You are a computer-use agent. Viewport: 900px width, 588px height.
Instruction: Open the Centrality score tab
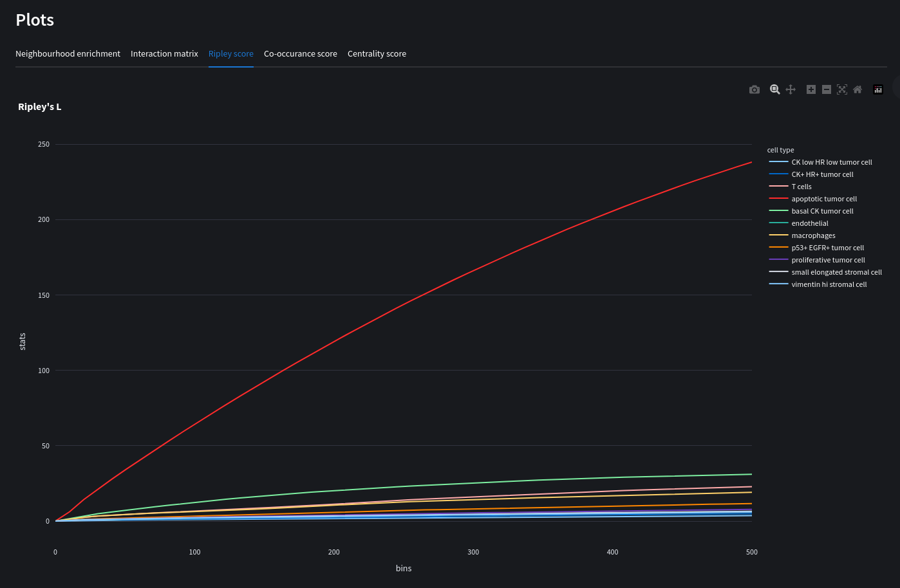tap(377, 54)
